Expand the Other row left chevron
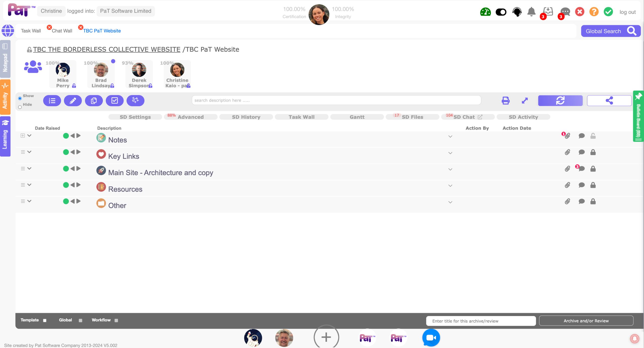This screenshot has height=348, width=644. (x=29, y=201)
